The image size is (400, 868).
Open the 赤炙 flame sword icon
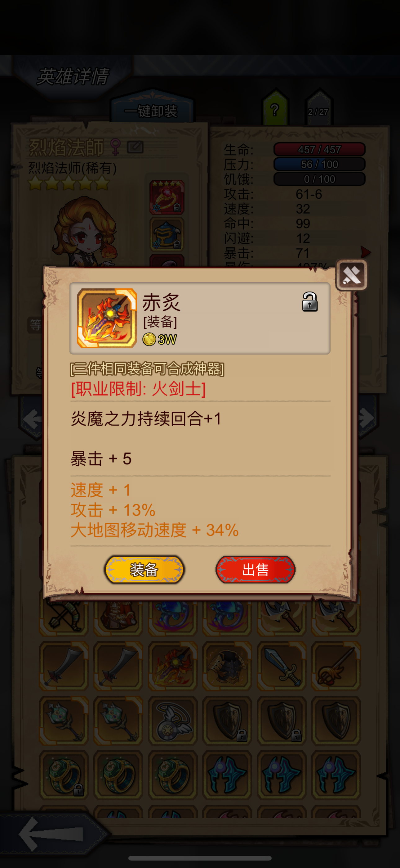tap(107, 318)
